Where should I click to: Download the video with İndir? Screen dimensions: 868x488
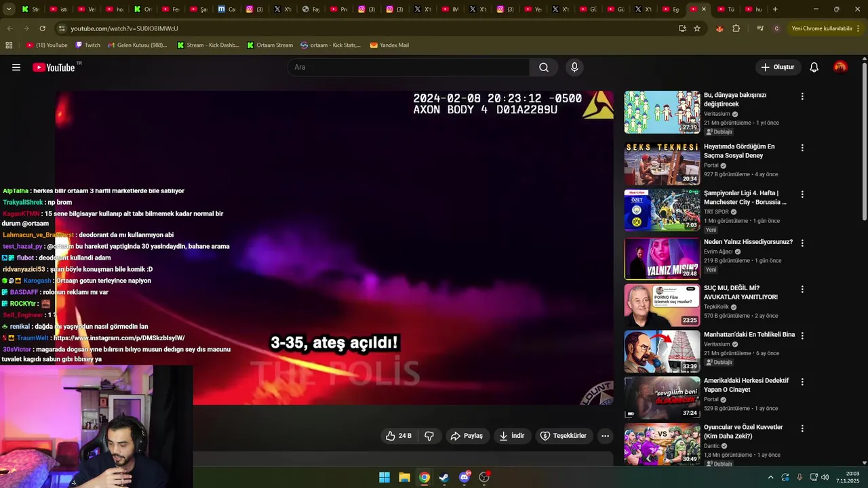coord(512,436)
